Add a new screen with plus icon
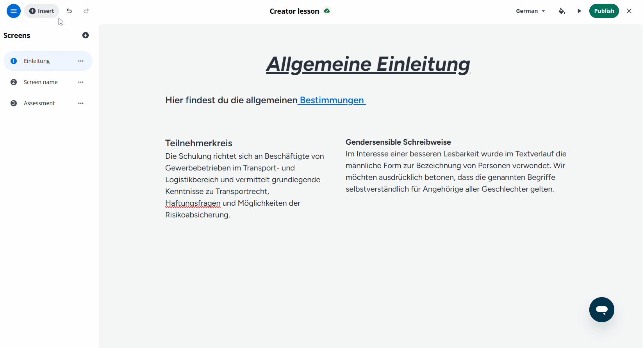 pyautogui.click(x=86, y=35)
